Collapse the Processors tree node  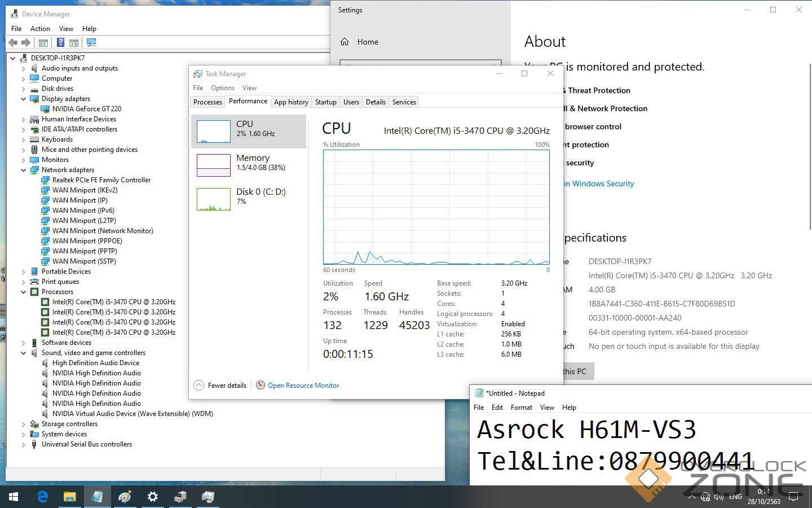click(x=24, y=292)
